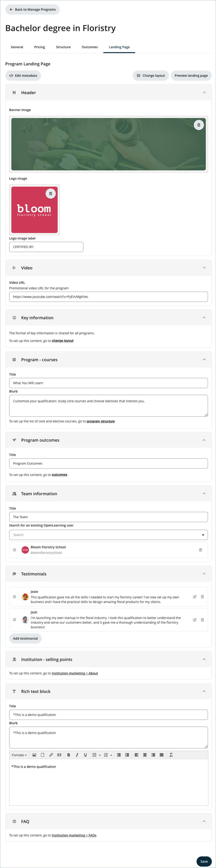Delete the bloom logo image
Image resolution: width=216 pixels, height=868 pixels.
pyautogui.click(x=50, y=194)
